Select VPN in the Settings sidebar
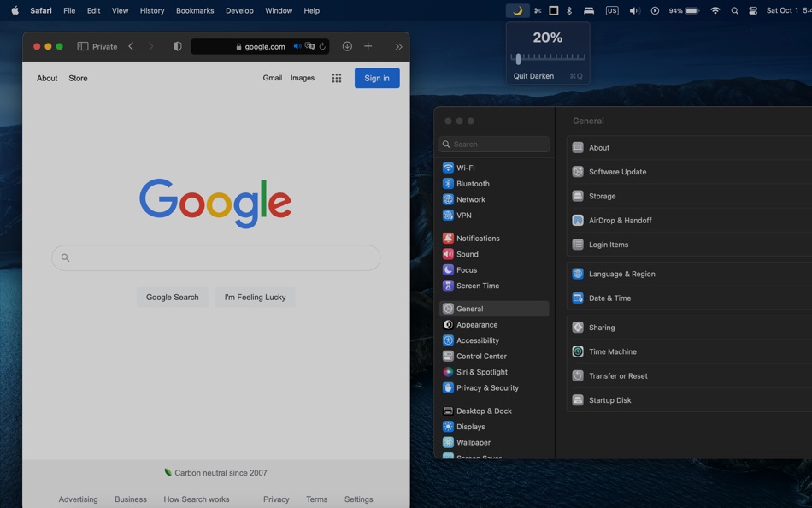Image resolution: width=812 pixels, height=508 pixels. (493, 216)
